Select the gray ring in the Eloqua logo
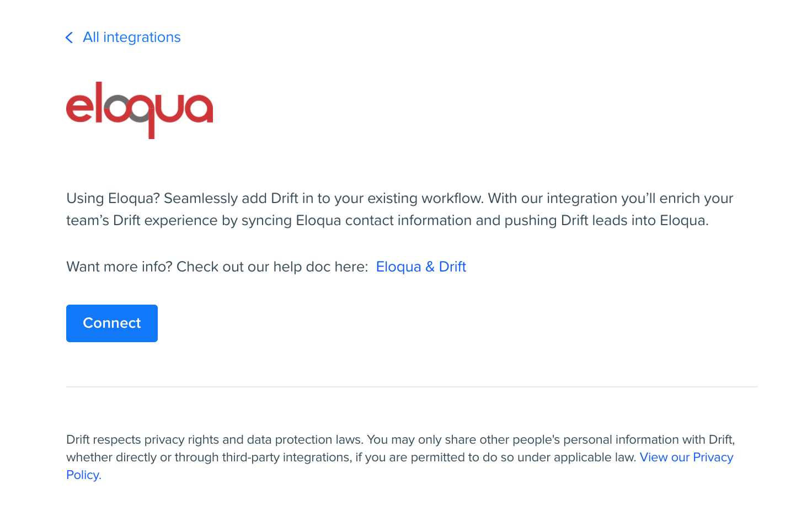 tap(117, 108)
